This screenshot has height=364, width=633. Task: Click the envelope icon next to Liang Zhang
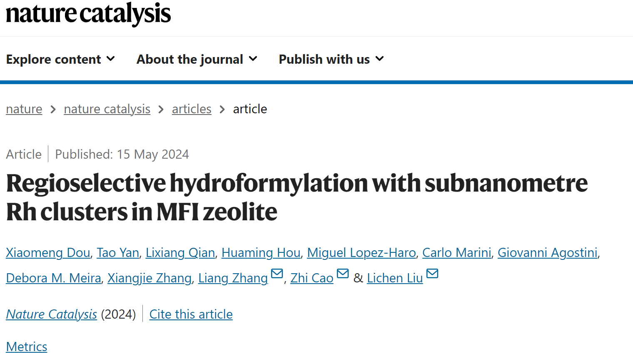(x=277, y=274)
